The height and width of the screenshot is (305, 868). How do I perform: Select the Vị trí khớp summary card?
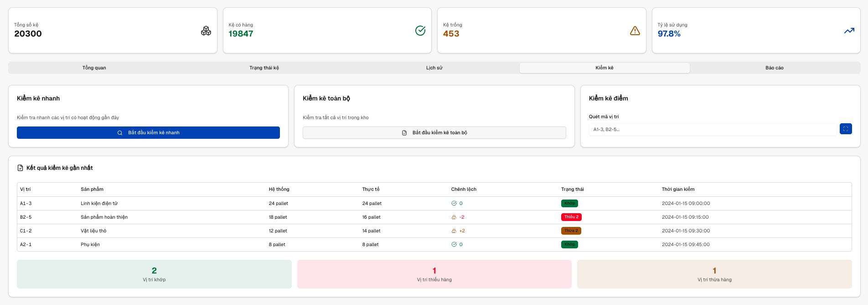tap(154, 274)
